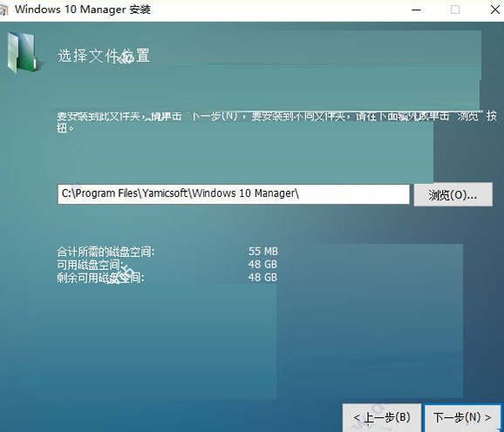Open the folder browser with 浏览(O)...

point(453,194)
